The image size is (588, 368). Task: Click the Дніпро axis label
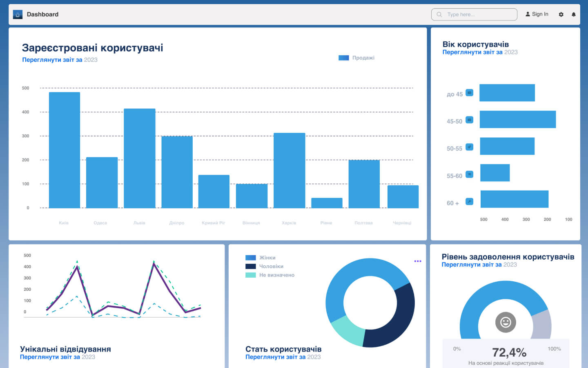point(177,223)
